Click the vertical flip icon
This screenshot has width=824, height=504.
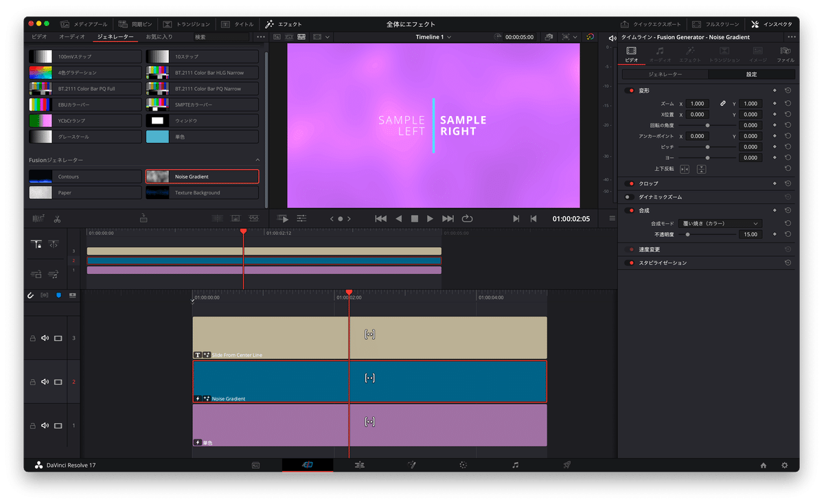coord(701,169)
